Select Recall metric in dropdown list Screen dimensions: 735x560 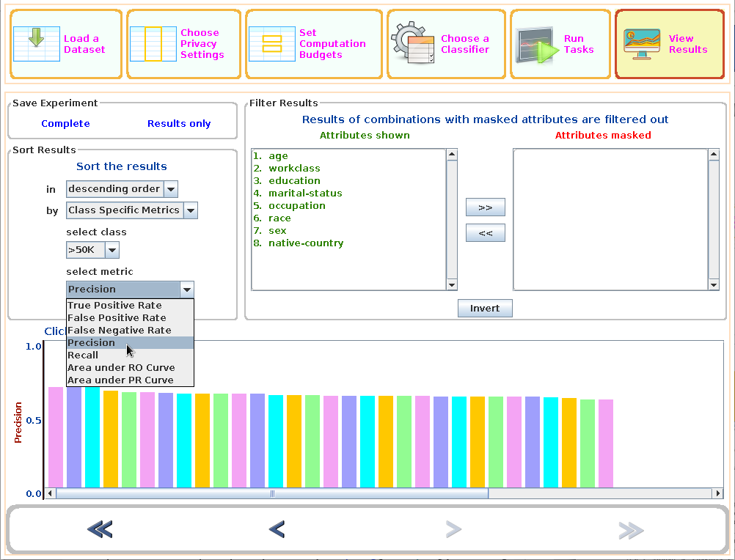click(x=83, y=355)
